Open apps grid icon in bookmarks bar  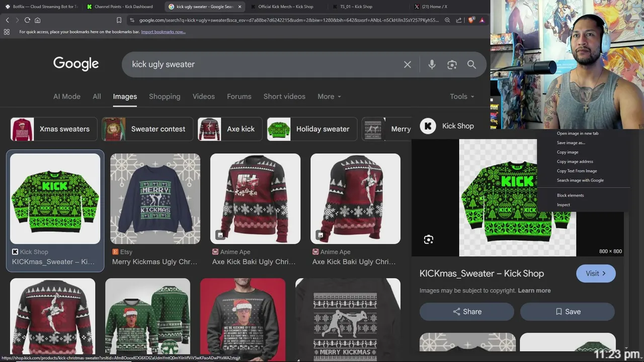point(7,32)
